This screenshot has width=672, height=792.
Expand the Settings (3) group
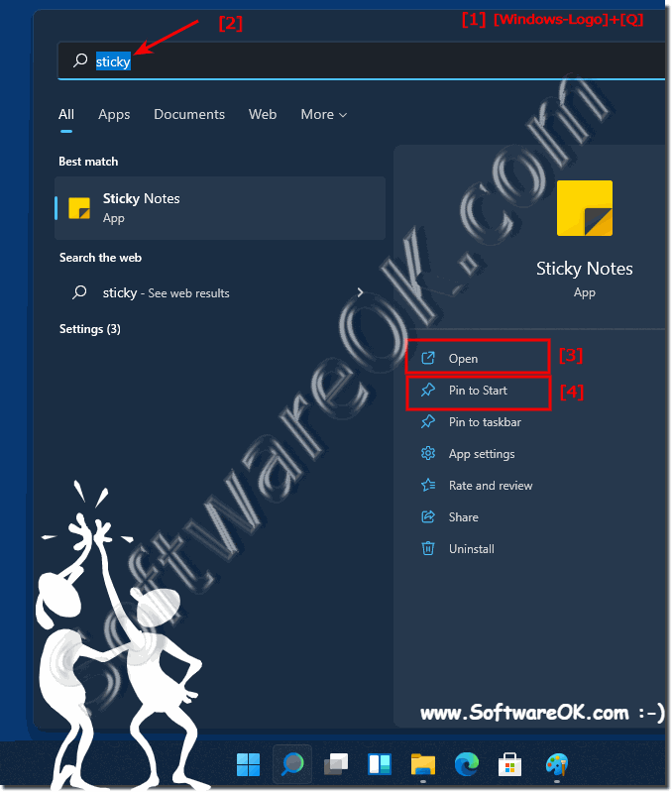pyautogui.click(x=90, y=329)
